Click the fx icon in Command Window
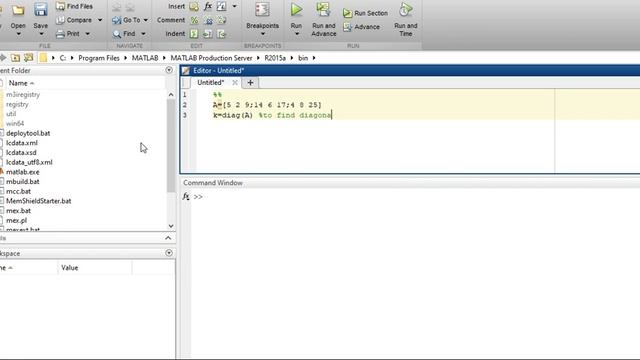This screenshot has width=640, height=360. click(x=186, y=196)
